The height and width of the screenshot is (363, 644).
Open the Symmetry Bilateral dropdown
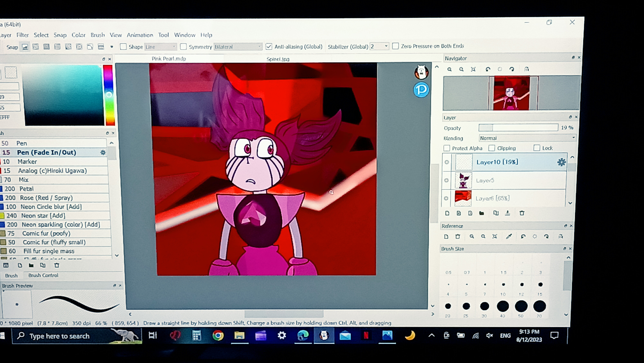(238, 47)
